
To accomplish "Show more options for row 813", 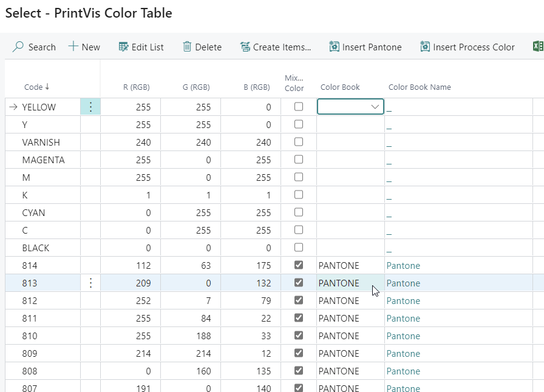I will tap(90, 283).
